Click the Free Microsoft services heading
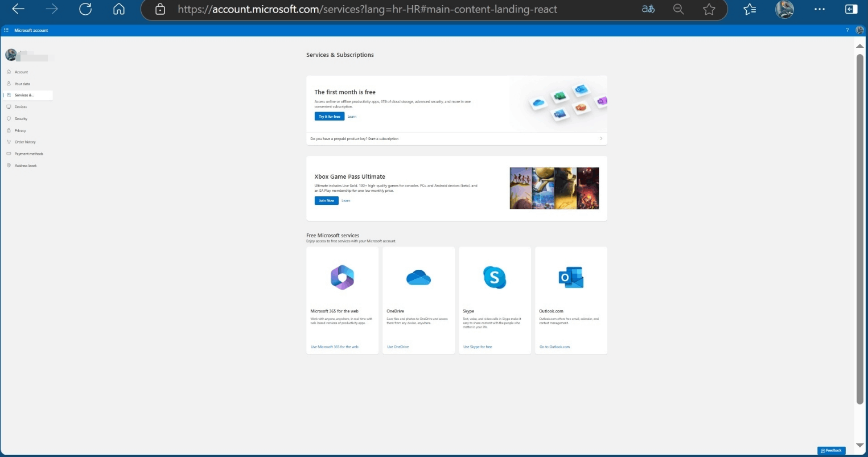 333,236
